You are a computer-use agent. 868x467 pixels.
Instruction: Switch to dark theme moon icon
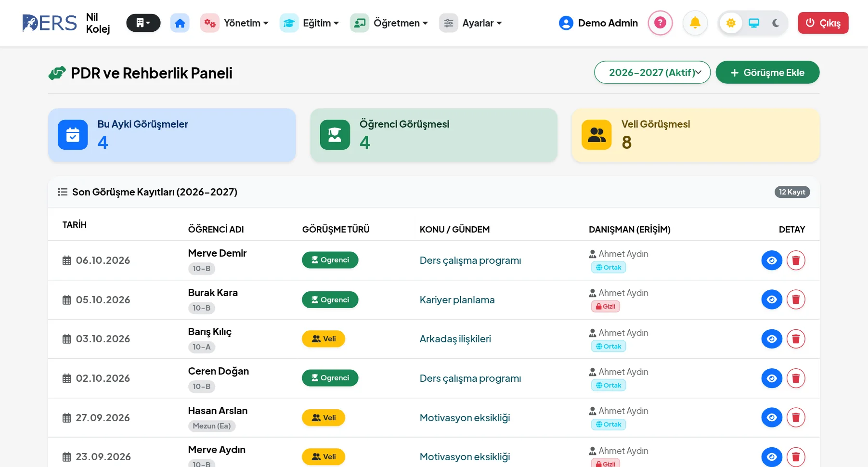tap(776, 23)
